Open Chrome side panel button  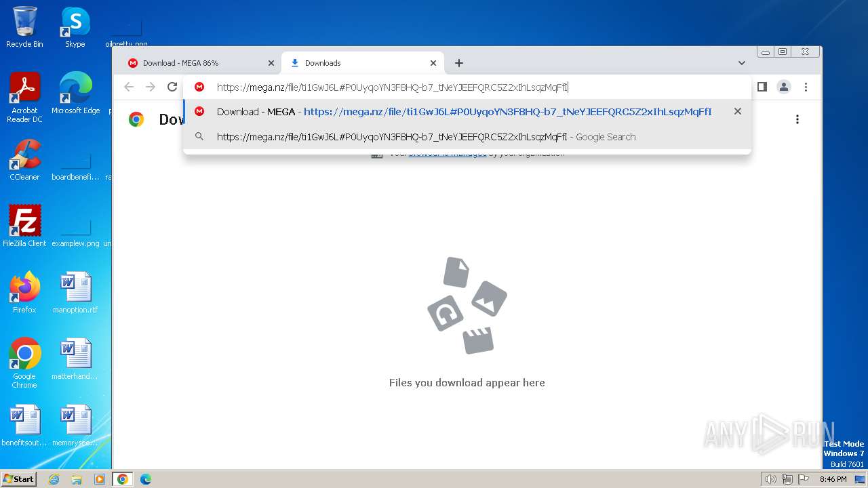(762, 87)
